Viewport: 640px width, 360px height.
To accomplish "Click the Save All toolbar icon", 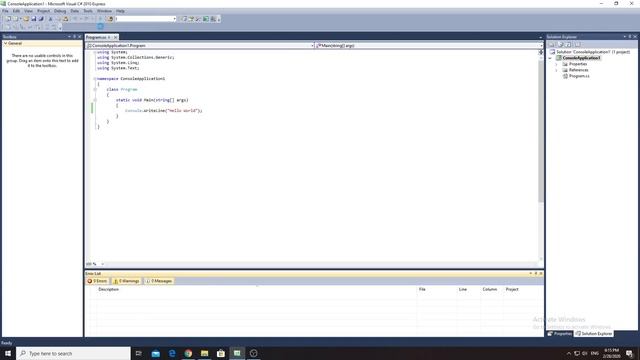I will (41, 19).
